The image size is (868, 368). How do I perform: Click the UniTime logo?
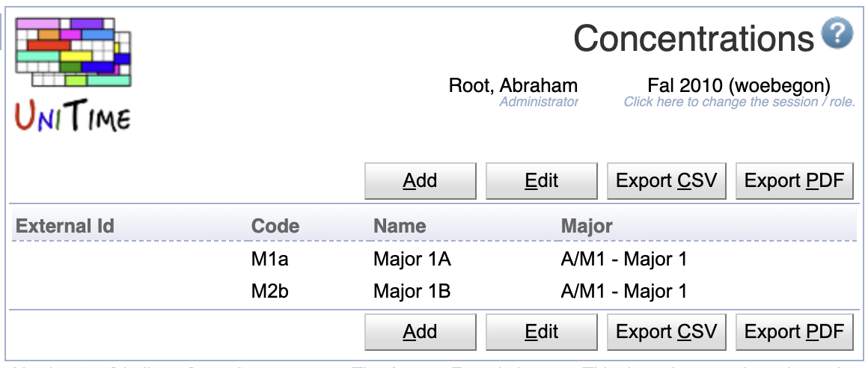(x=73, y=74)
